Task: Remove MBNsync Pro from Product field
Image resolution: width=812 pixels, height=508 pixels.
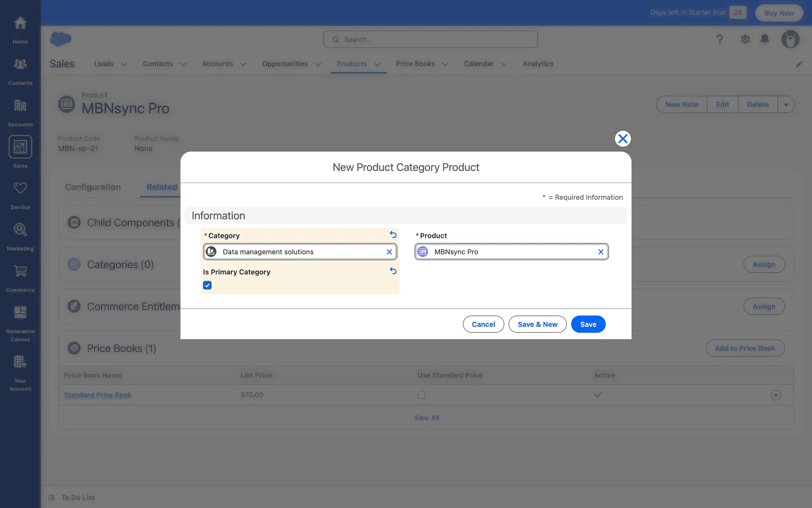Action: (x=601, y=252)
